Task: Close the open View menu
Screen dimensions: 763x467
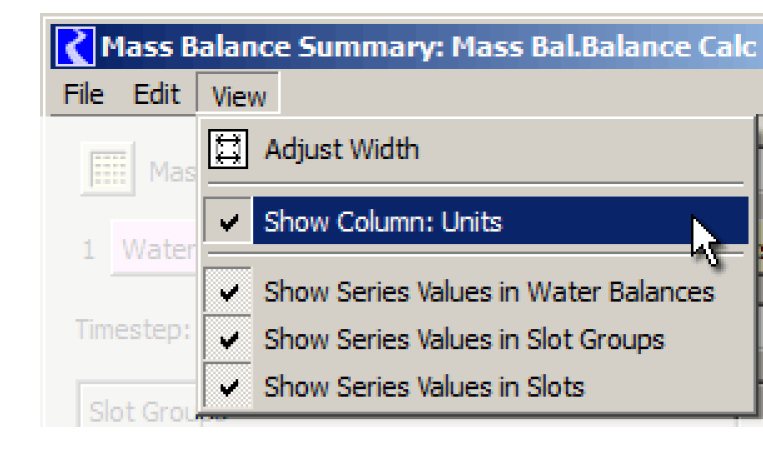Action: (x=238, y=96)
